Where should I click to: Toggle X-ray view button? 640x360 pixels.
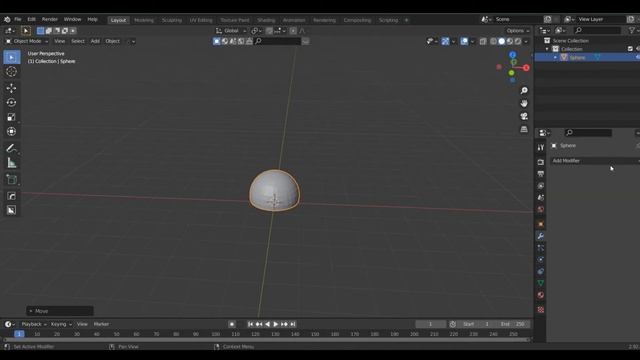coord(483,41)
